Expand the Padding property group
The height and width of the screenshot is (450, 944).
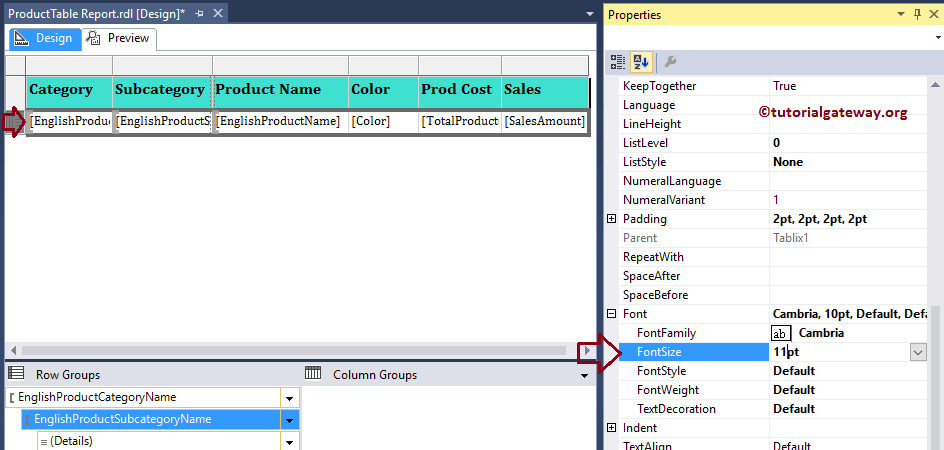point(612,219)
